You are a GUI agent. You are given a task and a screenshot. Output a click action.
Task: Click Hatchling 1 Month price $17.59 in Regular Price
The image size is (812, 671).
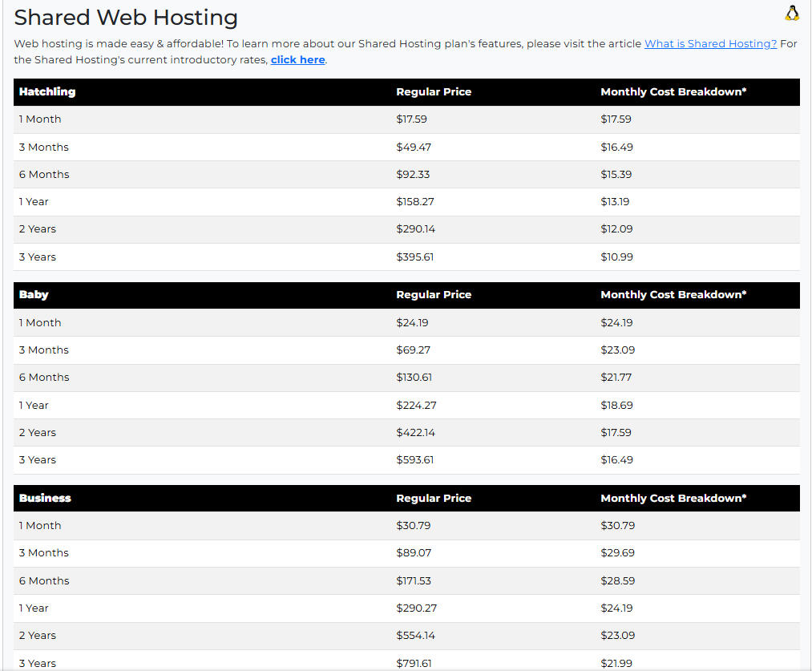pos(412,119)
